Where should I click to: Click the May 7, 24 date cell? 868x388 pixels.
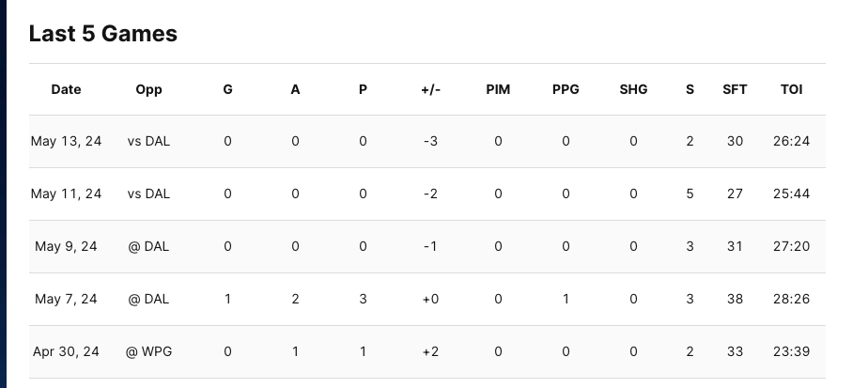tap(64, 300)
